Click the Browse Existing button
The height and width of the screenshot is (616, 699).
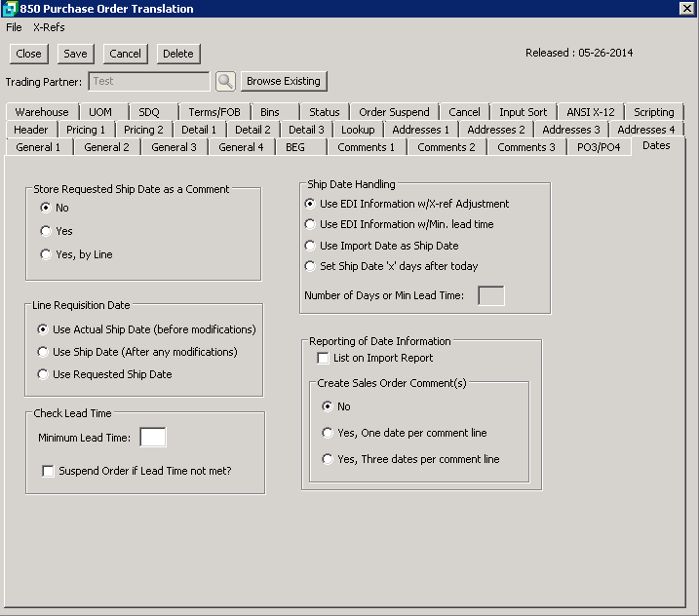(283, 81)
